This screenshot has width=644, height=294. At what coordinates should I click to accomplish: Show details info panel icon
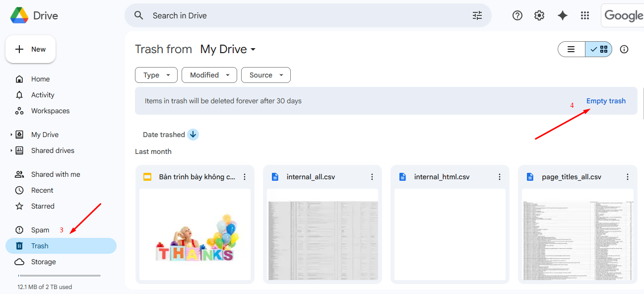coord(624,49)
